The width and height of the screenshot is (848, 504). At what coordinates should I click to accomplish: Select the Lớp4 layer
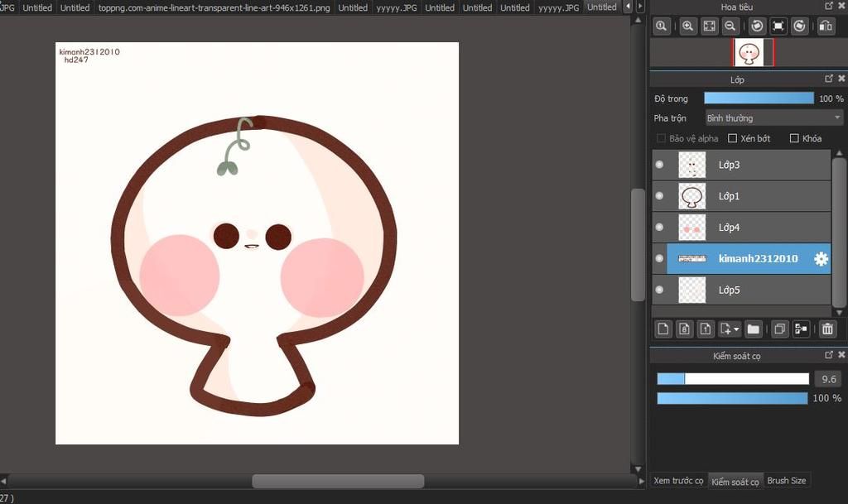(741, 228)
